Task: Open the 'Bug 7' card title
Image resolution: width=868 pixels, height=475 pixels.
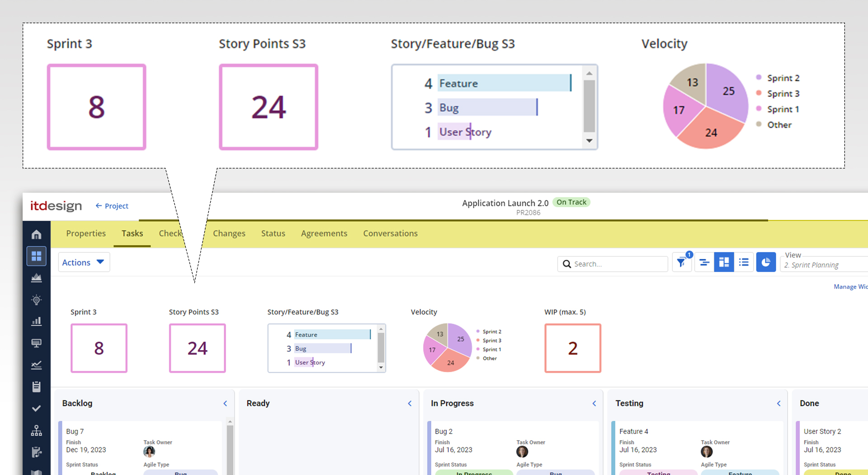Action: (75, 432)
